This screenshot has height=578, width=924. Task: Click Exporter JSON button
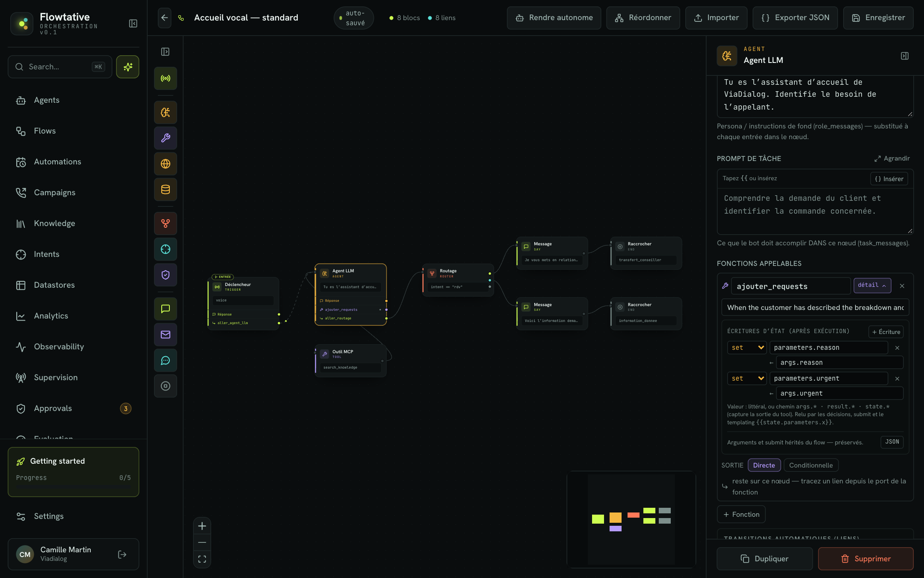point(795,18)
